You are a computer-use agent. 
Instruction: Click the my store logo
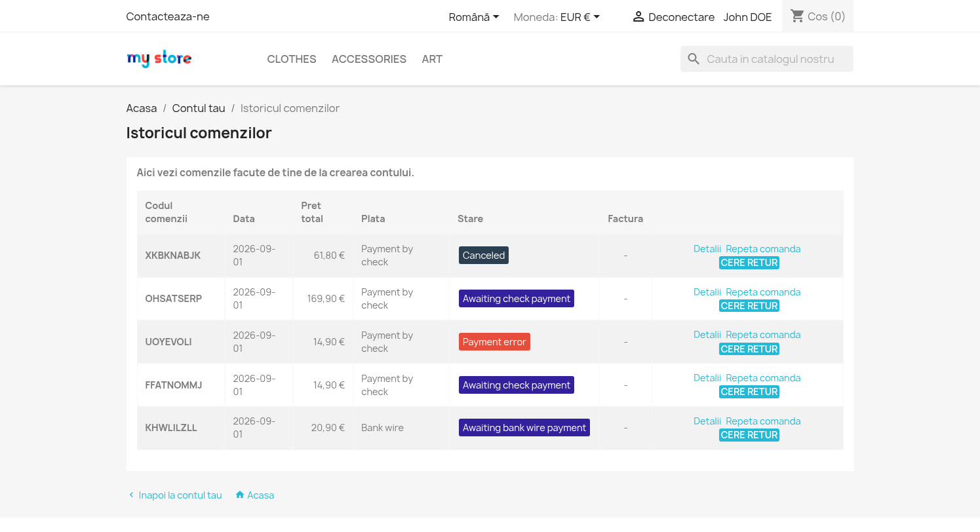(159, 59)
